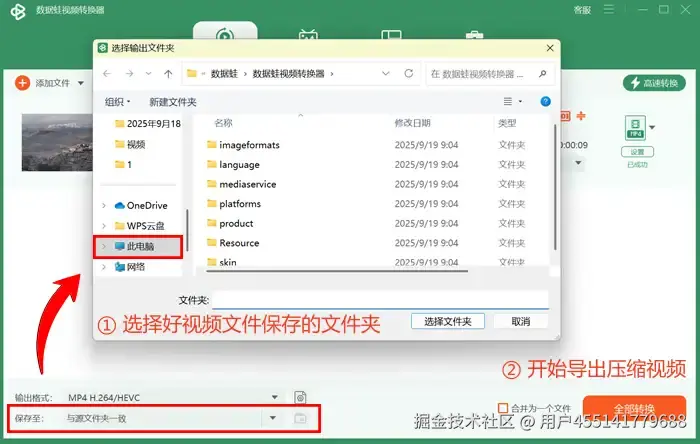Toggle 合并为一个文件 checkbox
The image size is (700, 444).
(x=503, y=408)
